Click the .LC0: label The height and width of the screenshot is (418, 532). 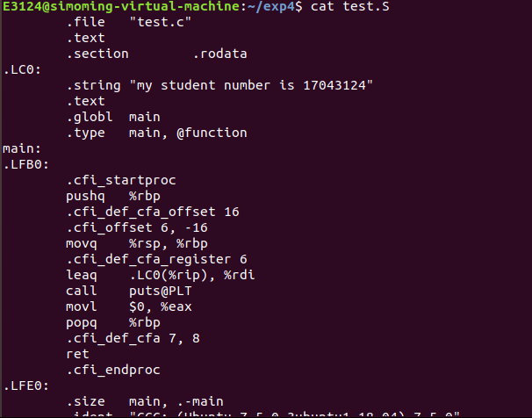21,70
